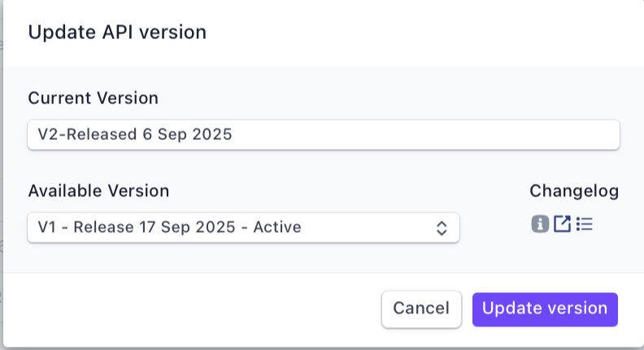Screen dimensions: 644x350
Task: Open the V1 - Release 17 Sep 2025 combo box
Action: 243,227
